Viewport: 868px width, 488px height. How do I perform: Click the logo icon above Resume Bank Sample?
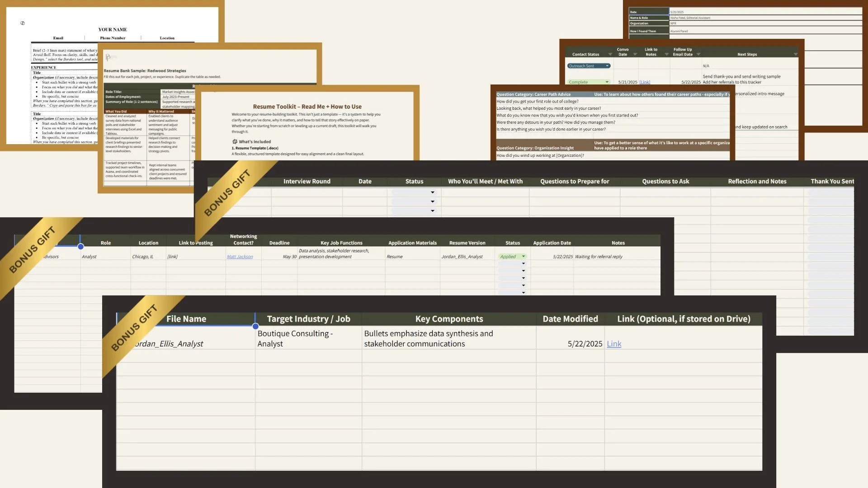click(108, 57)
